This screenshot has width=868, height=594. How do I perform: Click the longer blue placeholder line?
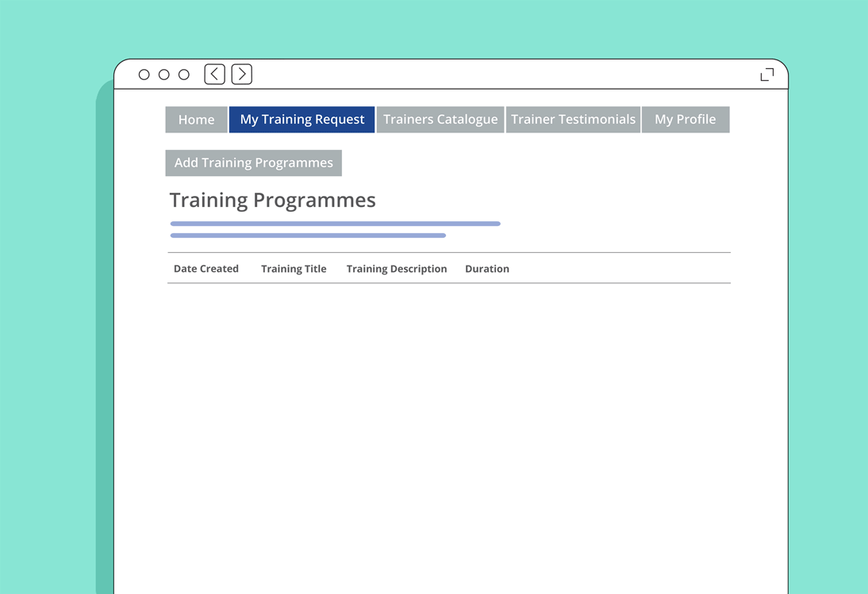[335, 224]
